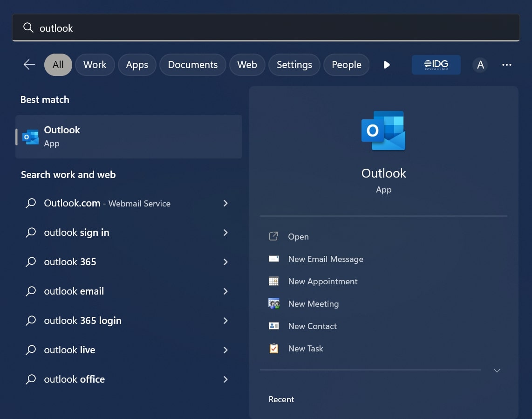
Task: Open the account avatar labeled A
Action: pos(480,64)
